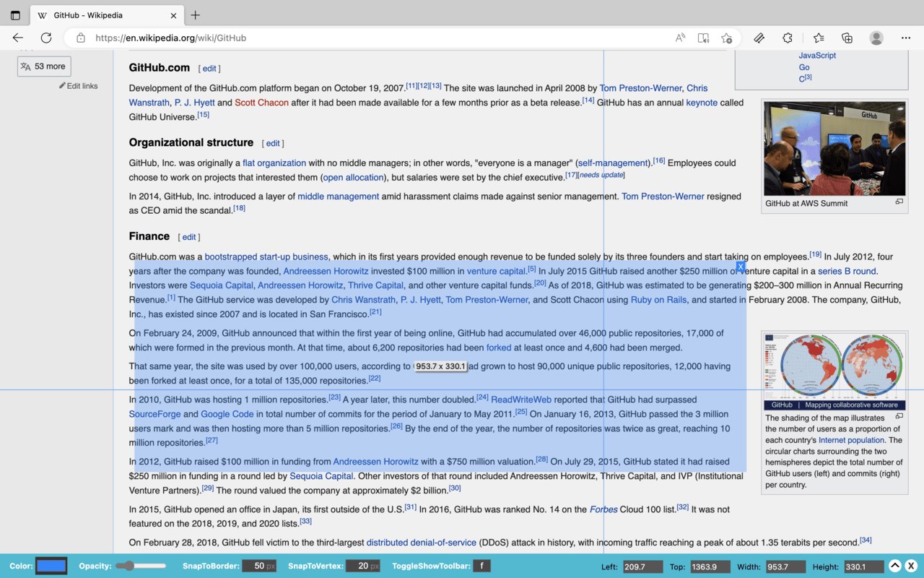Follow the venture capital link
The height and width of the screenshot is (578, 924).
497,271
